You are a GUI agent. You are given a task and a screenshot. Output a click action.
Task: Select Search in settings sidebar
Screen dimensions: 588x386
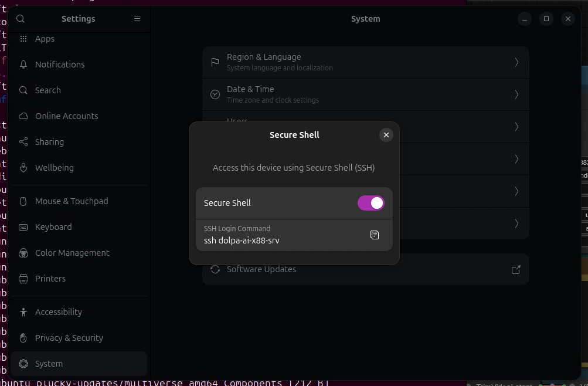pos(47,90)
